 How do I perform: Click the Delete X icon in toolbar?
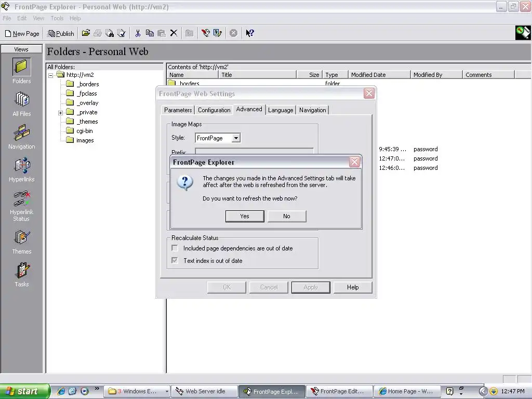[x=174, y=33]
